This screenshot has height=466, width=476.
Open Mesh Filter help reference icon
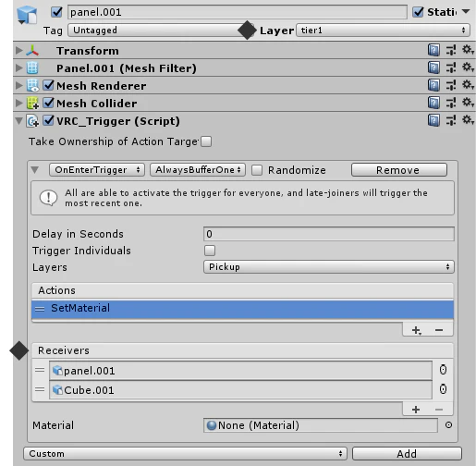click(x=433, y=67)
